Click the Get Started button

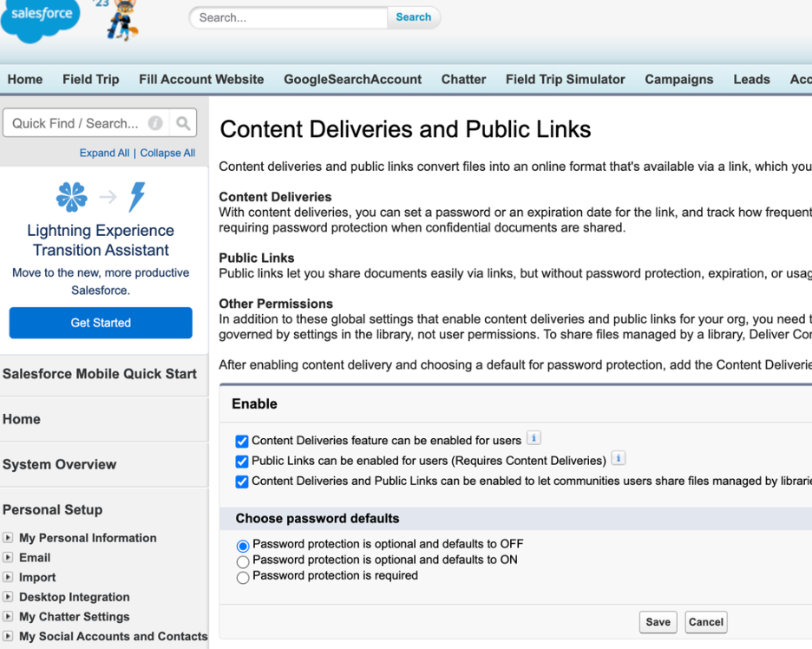101,323
